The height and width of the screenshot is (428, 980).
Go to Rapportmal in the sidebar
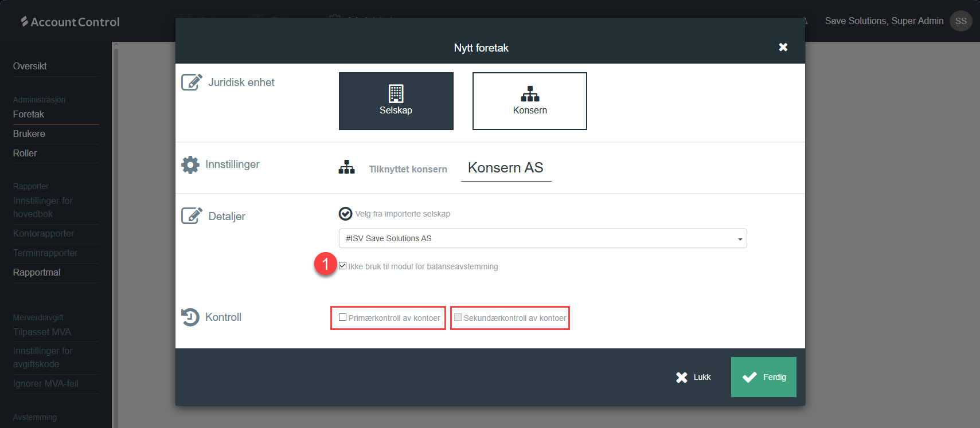click(37, 272)
